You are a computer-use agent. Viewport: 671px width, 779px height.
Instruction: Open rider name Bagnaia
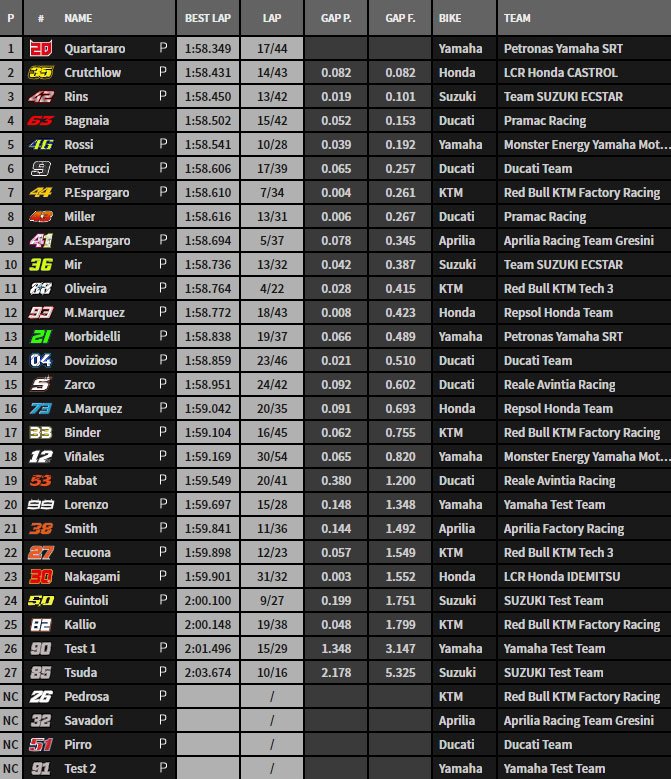[88, 120]
